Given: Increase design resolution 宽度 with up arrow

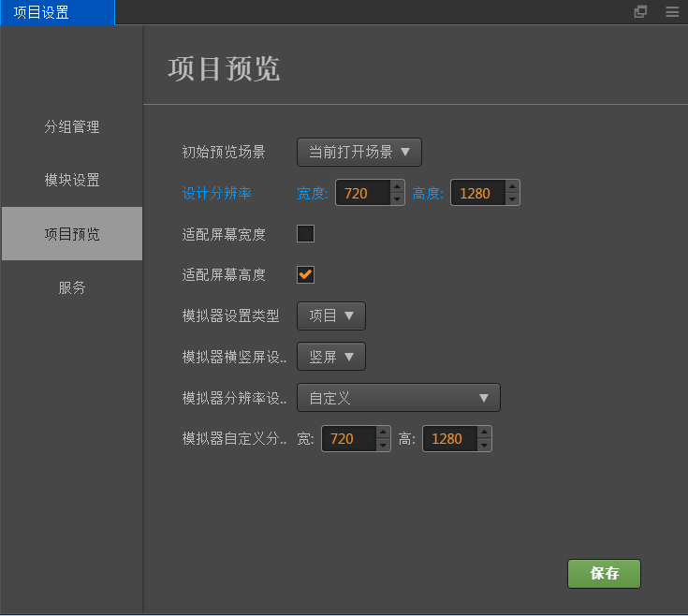Looking at the screenshot, I should [x=397, y=186].
